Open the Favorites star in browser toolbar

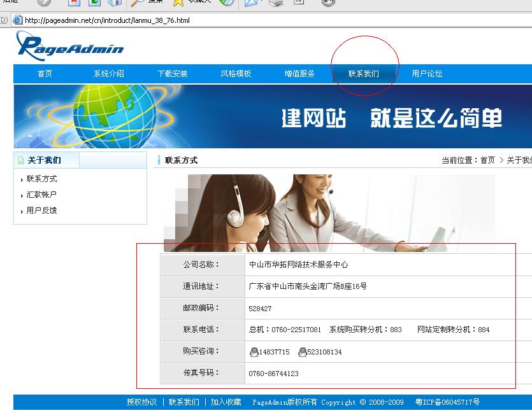[179, 3]
